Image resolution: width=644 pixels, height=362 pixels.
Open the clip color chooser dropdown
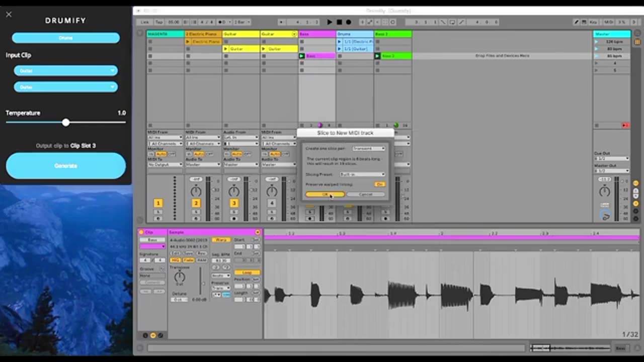click(x=152, y=247)
